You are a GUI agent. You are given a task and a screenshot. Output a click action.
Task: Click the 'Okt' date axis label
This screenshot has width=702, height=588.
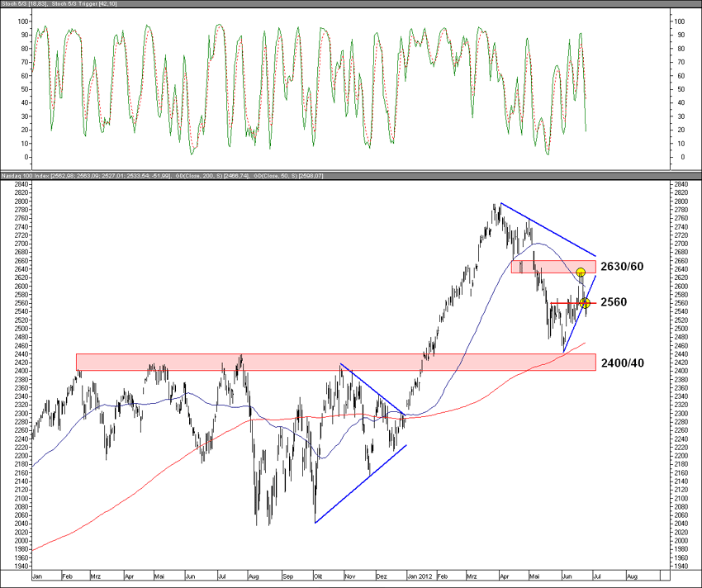tap(318, 576)
